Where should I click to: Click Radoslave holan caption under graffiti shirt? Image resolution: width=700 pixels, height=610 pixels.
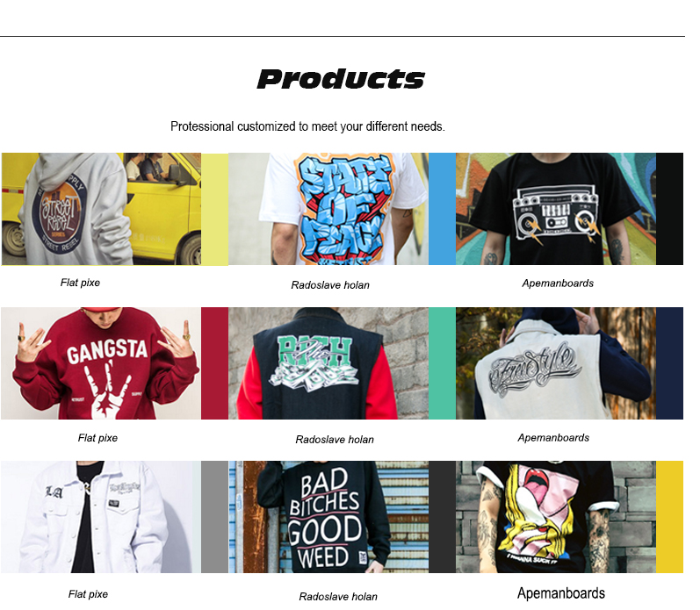point(330,285)
